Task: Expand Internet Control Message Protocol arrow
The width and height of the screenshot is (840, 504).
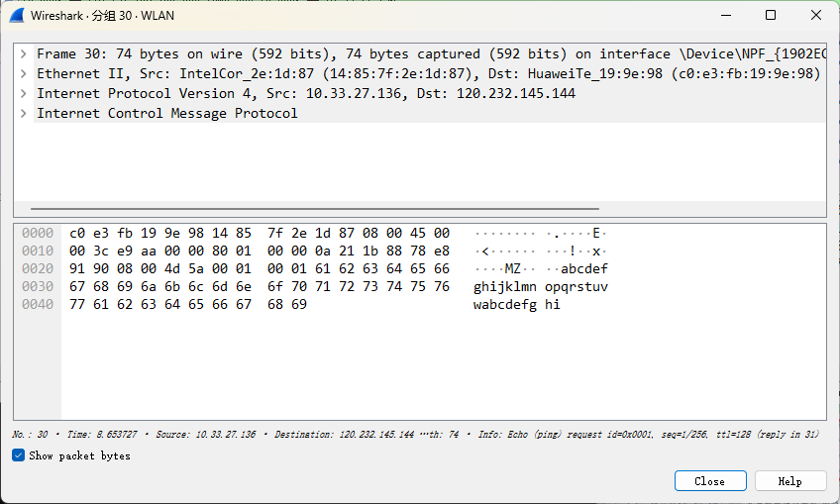Action: pos(23,113)
